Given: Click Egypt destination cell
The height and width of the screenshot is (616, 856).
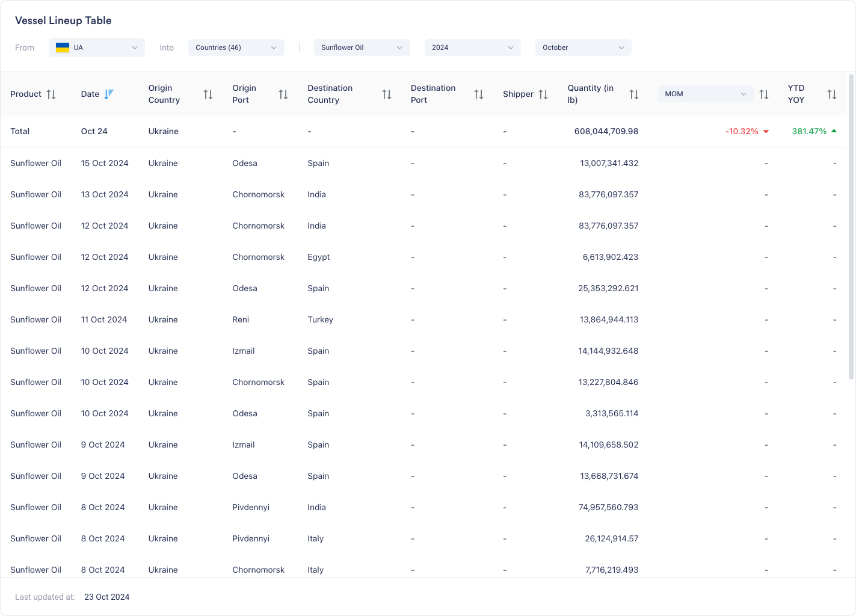Looking at the screenshot, I should click(319, 257).
